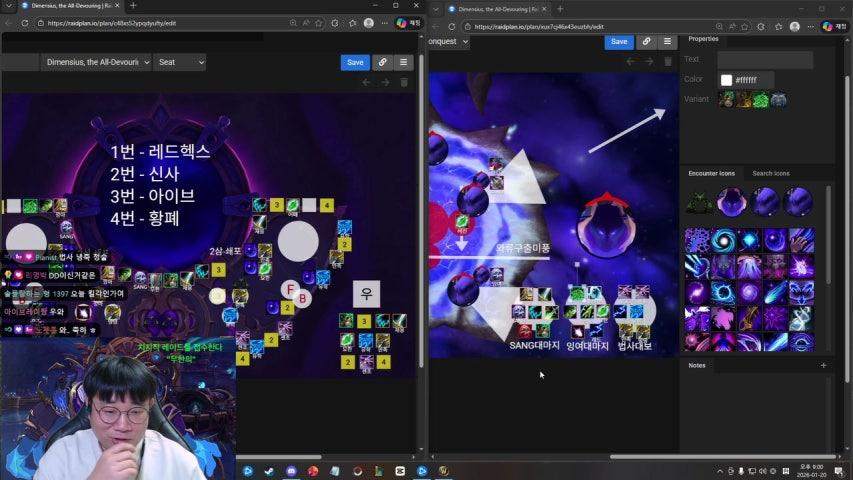Screen dimensions: 853x480
Task: Open Steam from the taskbar
Action: [x=270, y=471]
